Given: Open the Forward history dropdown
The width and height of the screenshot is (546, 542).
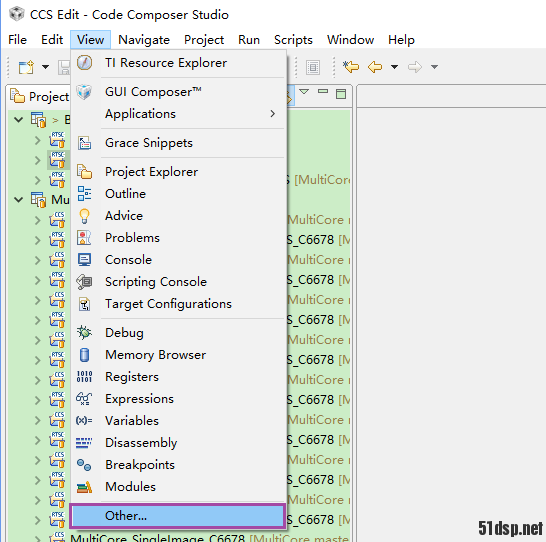Looking at the screenshot, I should tap(434, 67).
